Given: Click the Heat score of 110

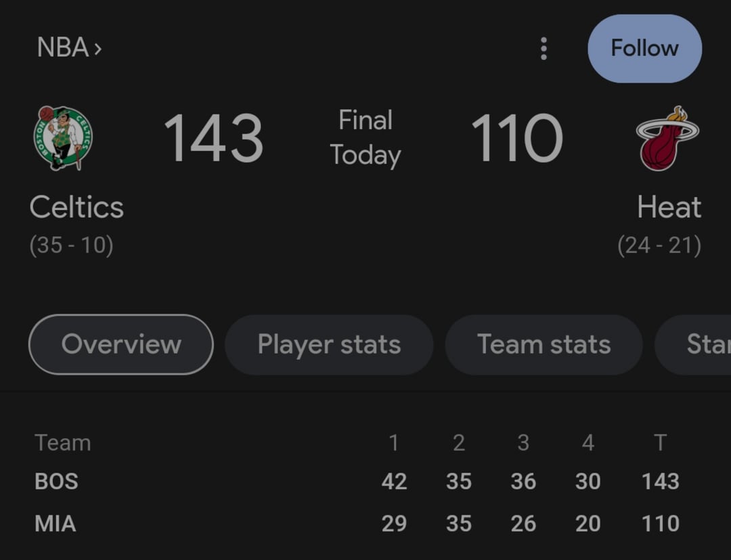Looking at the screenshot, I should 516,138.
